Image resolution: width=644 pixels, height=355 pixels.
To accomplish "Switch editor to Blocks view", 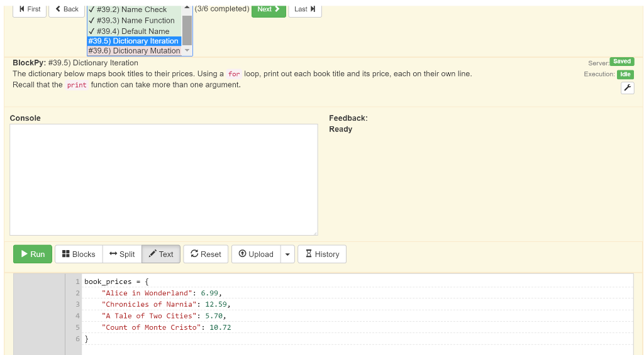I will pyautogui.click(x=79, y=254).
